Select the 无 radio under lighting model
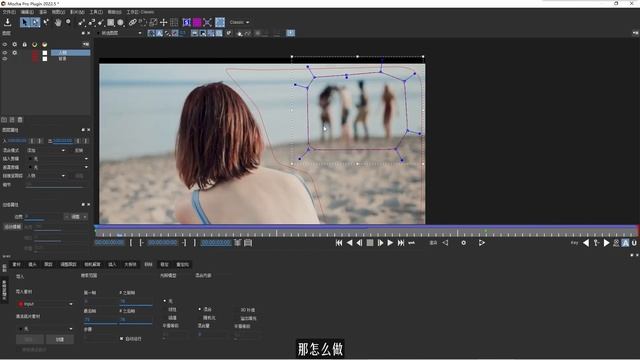Screen dimensions: 640x360 (x=165, y=301)
